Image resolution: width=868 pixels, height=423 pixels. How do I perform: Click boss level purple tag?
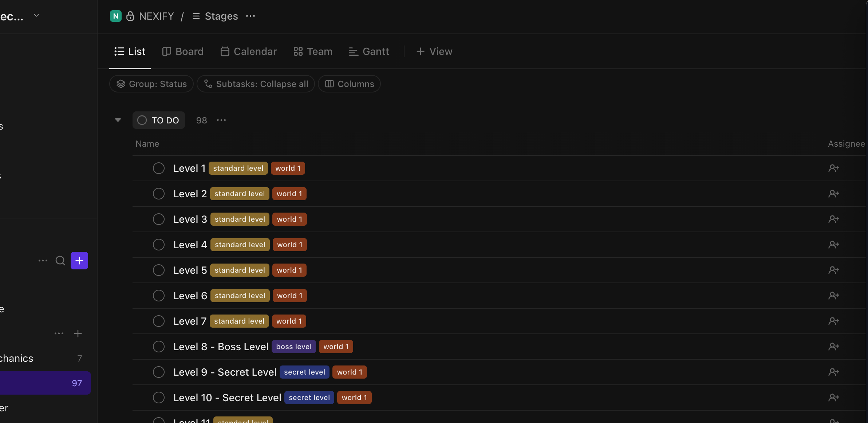pyautogui.click(x=294, y=347)
